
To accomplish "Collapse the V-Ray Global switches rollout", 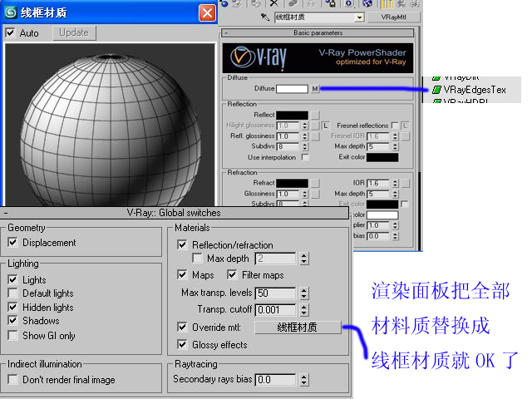I will (6, 213).
